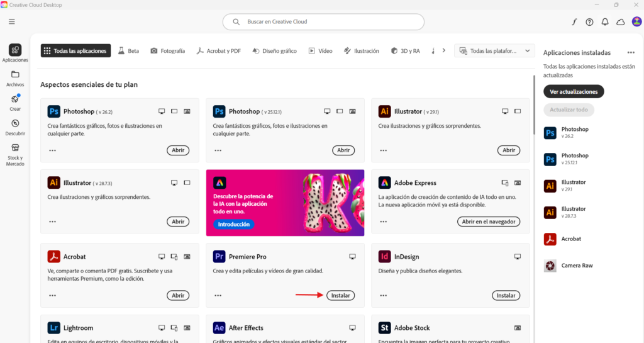Image resolution: width=644 pixels, height=343 pixels.
Task: Go to Crear in the sidebar
Action: (x=15, y=103)
